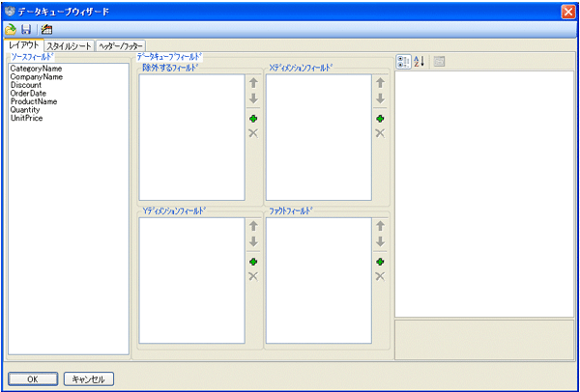This screenshot has height=392, width=580.
Task: Click the data cube table toolbar icon
Action: (x=46, y=30)
